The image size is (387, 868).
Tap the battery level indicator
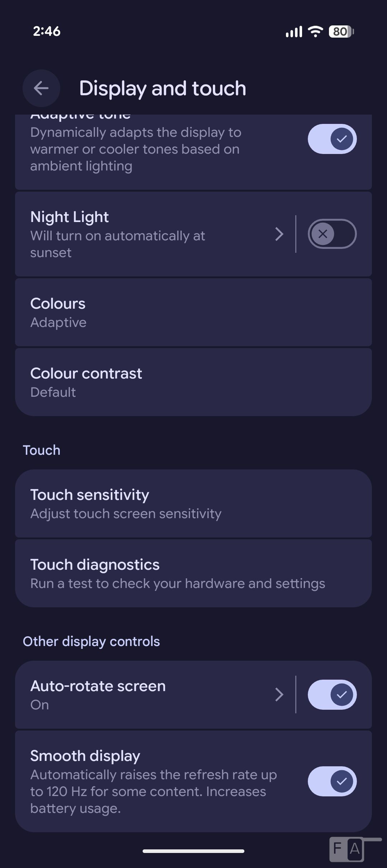tap(341, 32)
